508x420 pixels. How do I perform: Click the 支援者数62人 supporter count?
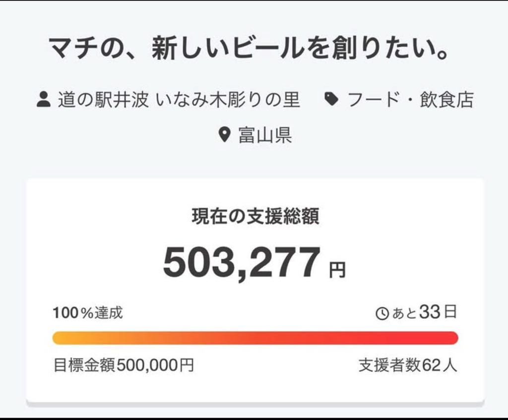[408, 365]
